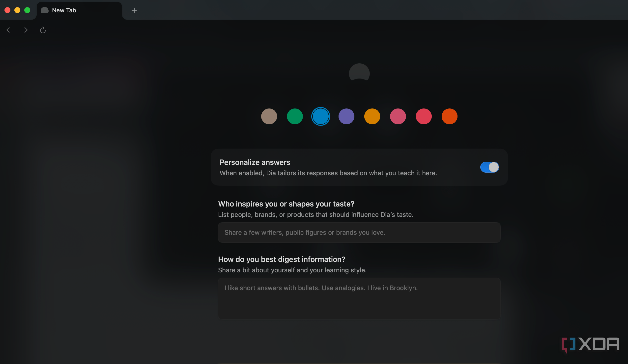Choose the amber orange color swatch

(372, 116)
